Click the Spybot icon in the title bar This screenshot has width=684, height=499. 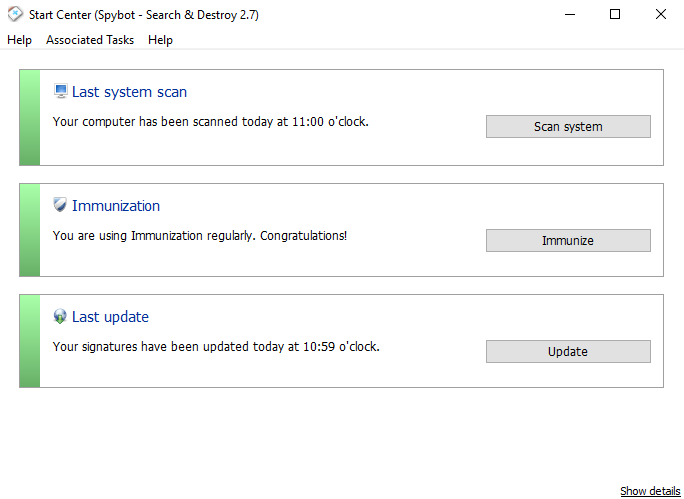tap(15, 14)
